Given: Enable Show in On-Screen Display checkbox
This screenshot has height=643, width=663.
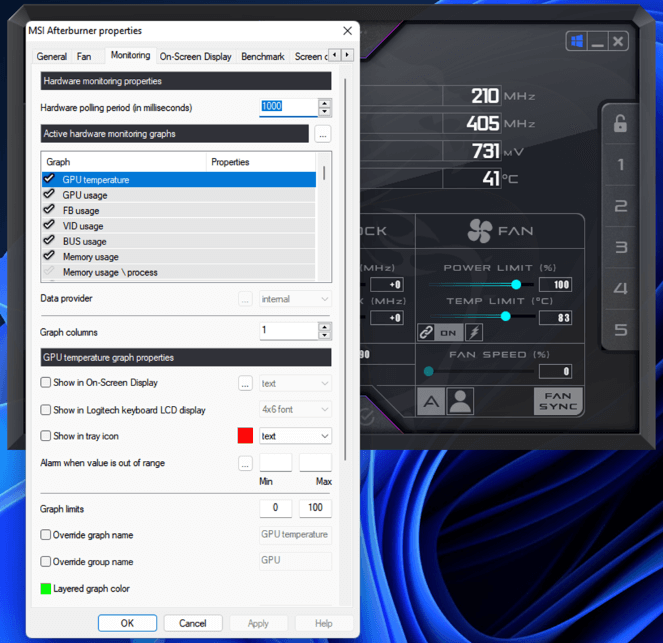Looking at the screenshot, I should (x=46, y=383).
